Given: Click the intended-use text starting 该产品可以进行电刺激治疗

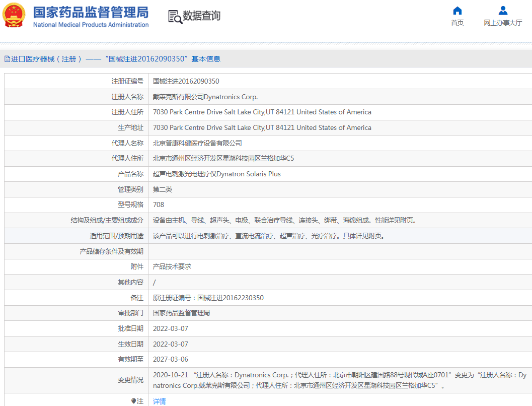Looking at the screenshot, I should coord(269,236).
